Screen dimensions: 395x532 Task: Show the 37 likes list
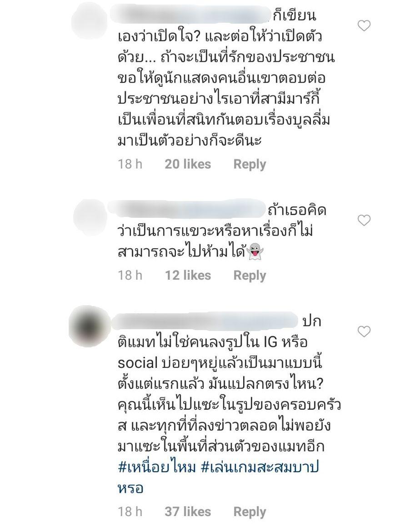[188, 512]
